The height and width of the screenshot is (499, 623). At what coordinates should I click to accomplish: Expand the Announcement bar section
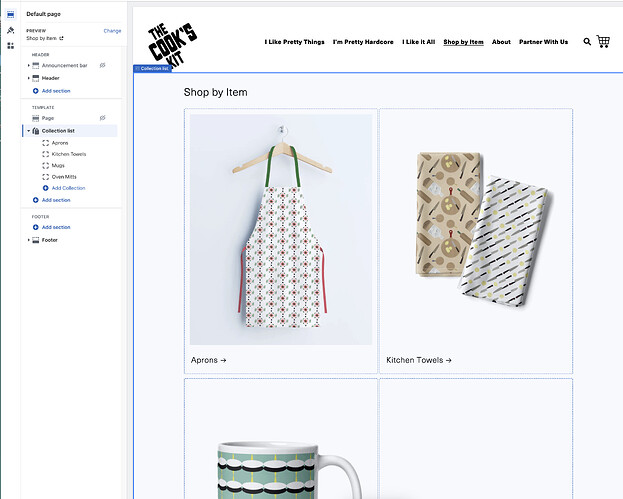click(x=29, y=66)
